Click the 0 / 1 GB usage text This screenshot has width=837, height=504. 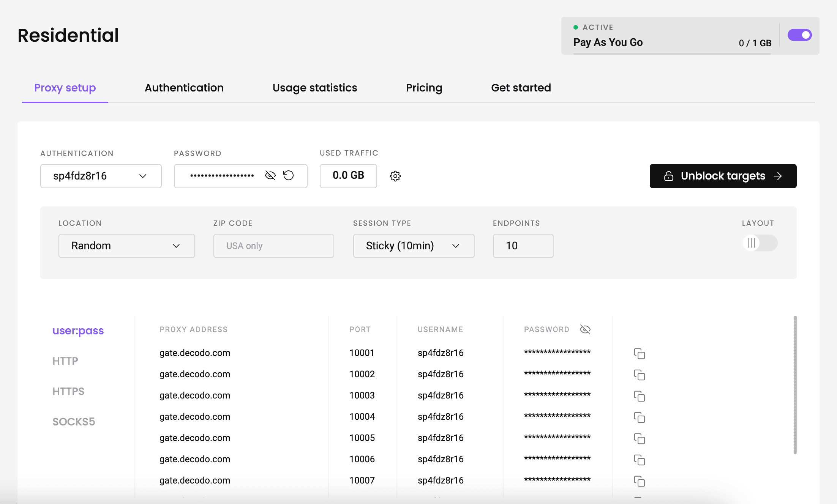(x=755, y=43)
